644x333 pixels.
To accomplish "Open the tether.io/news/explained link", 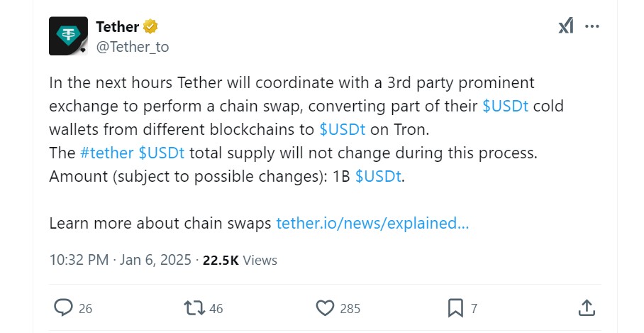I will point(372,223).
